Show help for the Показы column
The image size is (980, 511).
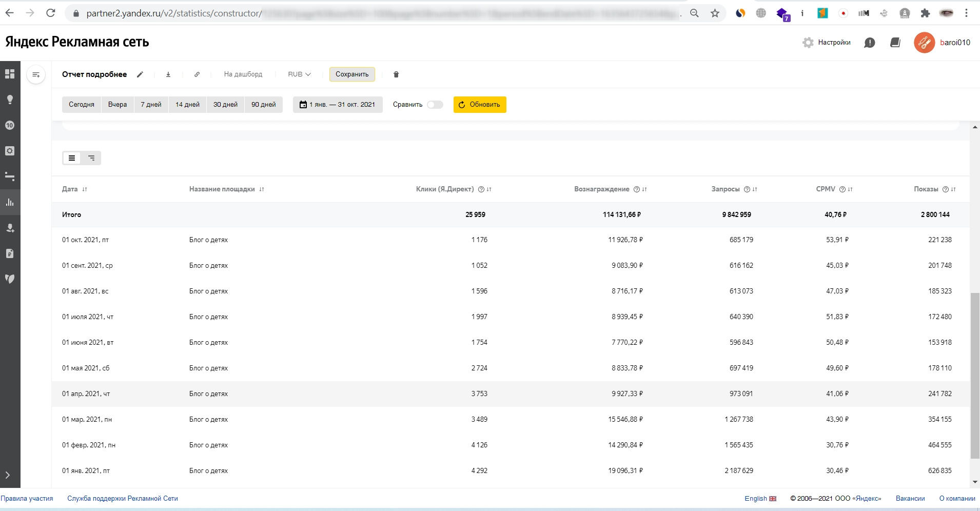pyautogui.click(x=946, y=189)
